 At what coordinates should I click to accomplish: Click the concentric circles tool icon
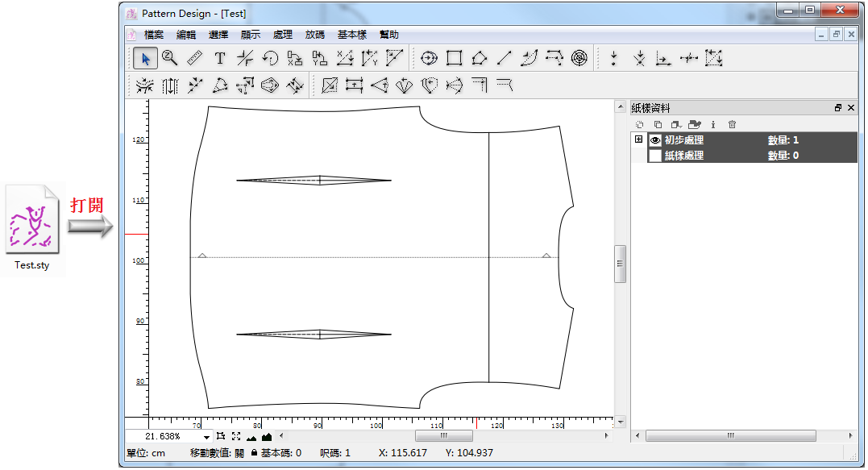pyautogui.click(x=579, y=58)
